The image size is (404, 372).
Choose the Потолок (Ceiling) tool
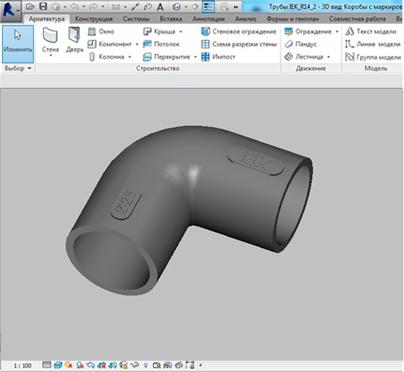[161, 44]
